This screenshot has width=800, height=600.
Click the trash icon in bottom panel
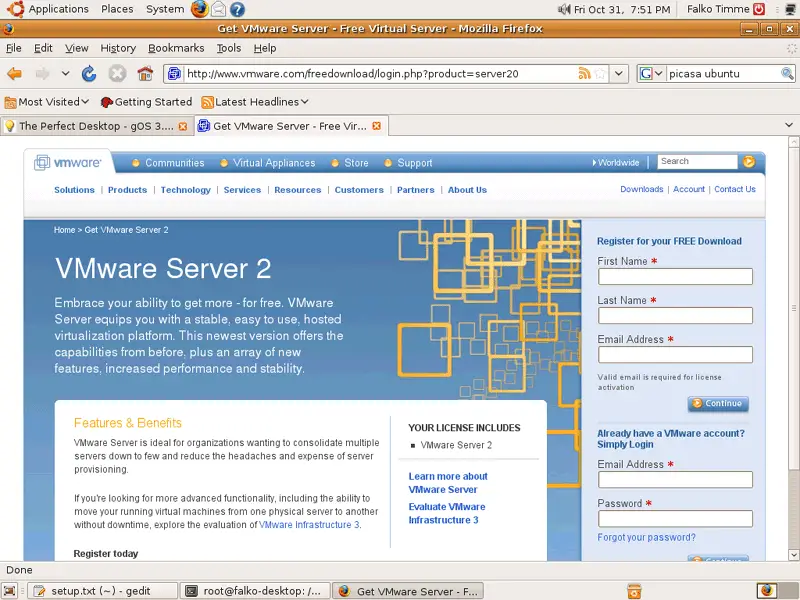click(x=634, y=591)
